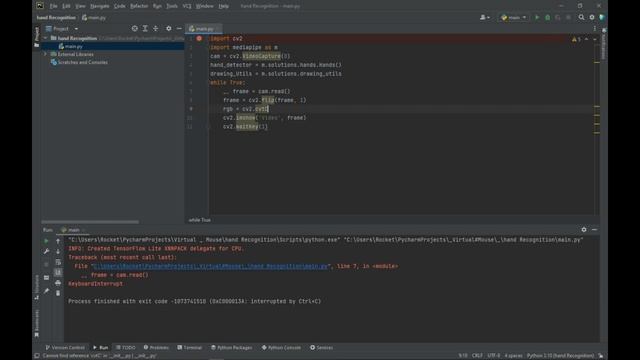Click the Python interpreter status bar entry
Viewport: 640px width, 360px height.
tap(560, 356)
